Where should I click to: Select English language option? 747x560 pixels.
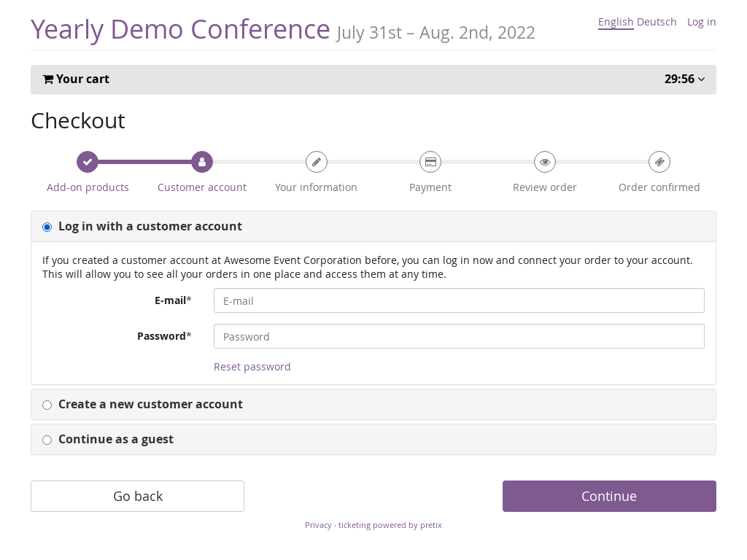point(616,22)
